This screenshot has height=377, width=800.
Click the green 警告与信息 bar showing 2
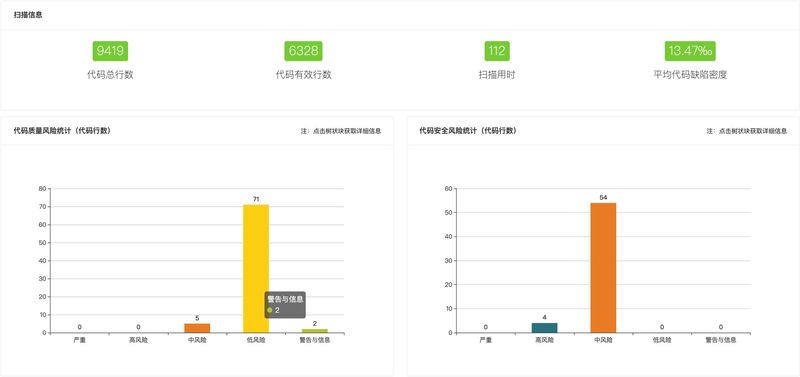315,331
